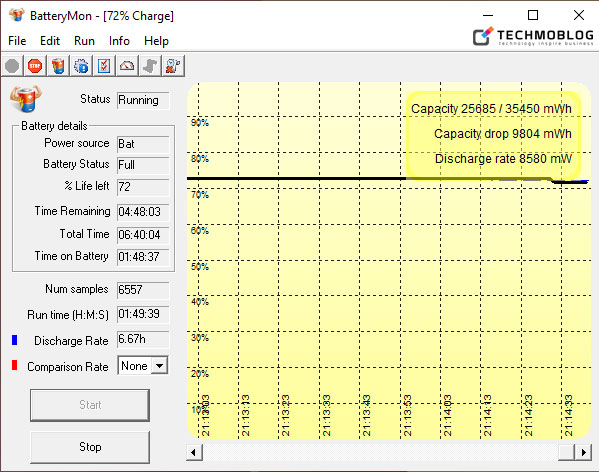Click the Capacity 25685 / 35450 mWh text
Screen dimensions: 599x472
click(x=491, y=109)
